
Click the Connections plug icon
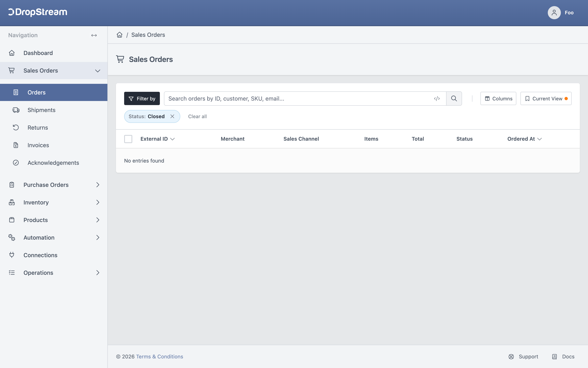12,255
